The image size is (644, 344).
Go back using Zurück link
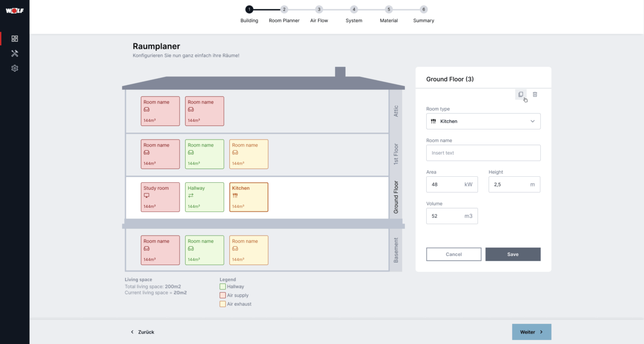(142, 332)
